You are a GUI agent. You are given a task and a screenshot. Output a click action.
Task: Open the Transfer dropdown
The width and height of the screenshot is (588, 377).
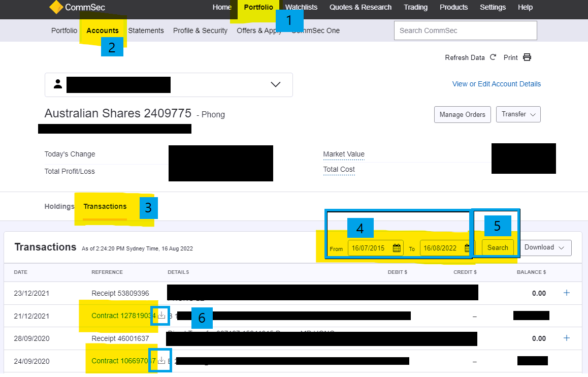pyautogui.click(x=518, y=114)
